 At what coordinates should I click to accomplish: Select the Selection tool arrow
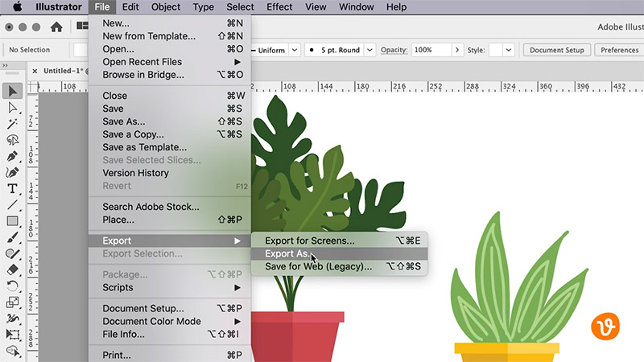12,91
